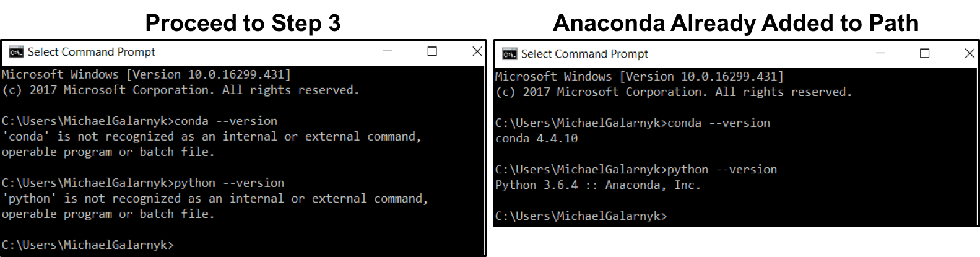
Task: Close the window showing Python 3.6.4 output
Action: coord(969,53)
